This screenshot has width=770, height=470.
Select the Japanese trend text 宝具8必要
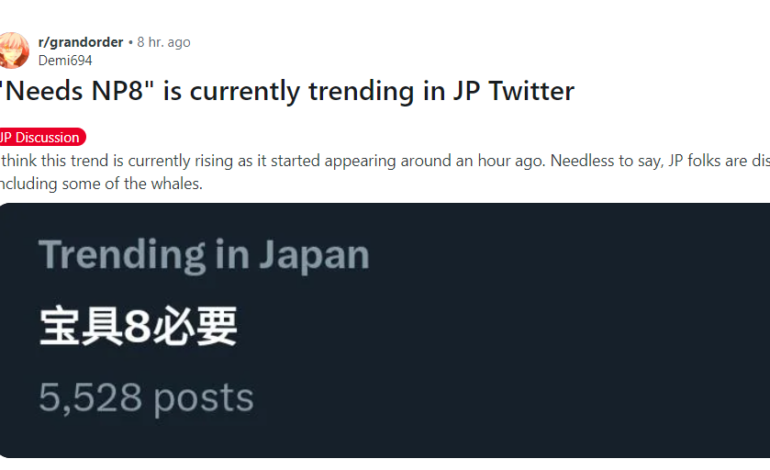[x=138, y=327]
